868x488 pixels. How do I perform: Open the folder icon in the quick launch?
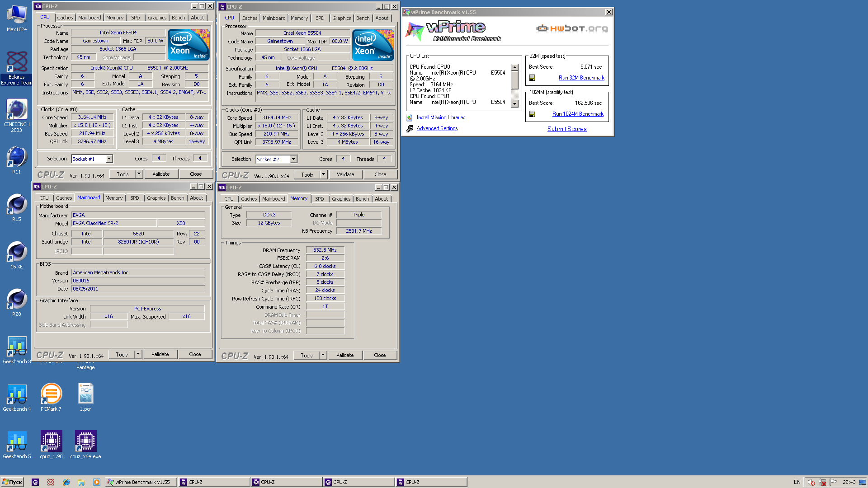[81, 482]
